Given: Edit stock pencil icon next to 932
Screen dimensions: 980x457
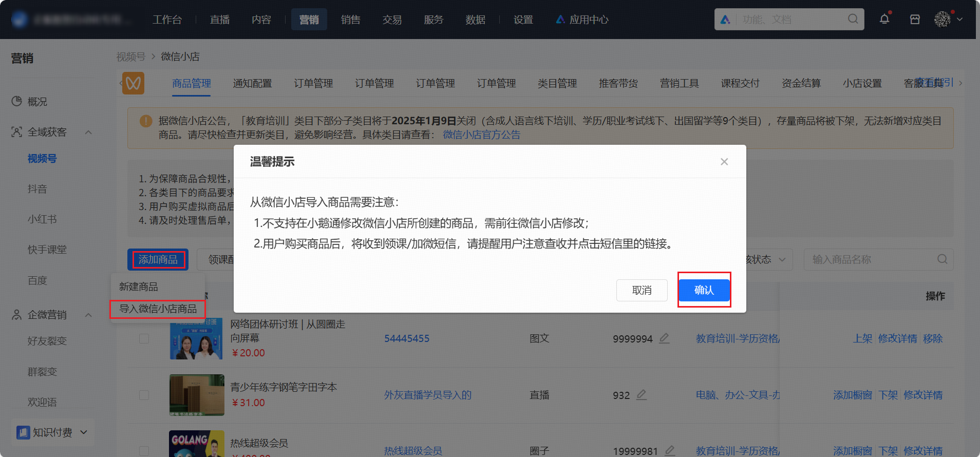Looking at the screenshot, I should pos(642,395).
